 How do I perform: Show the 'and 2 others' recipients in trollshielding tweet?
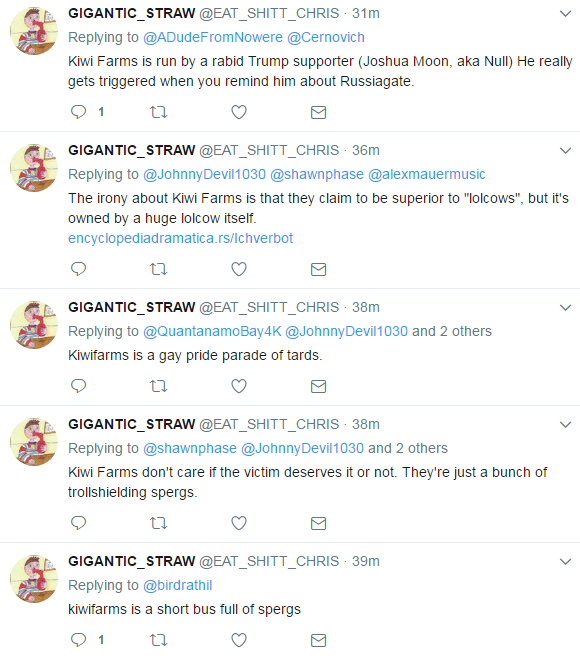[x=408, y=448]
